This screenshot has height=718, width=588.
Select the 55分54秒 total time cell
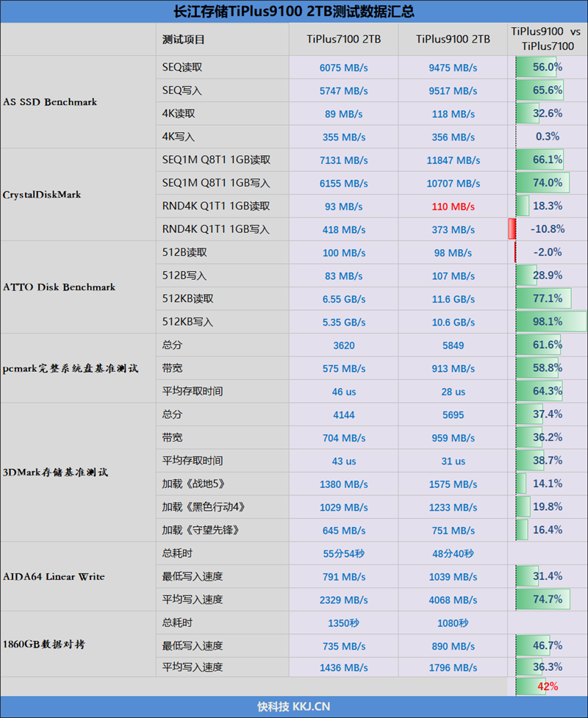(x=344, y=553)
